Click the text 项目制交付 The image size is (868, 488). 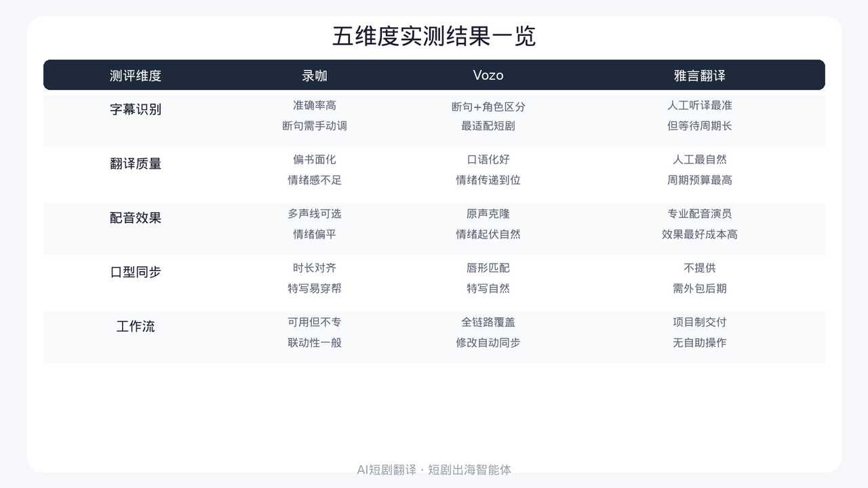point(700,322)
